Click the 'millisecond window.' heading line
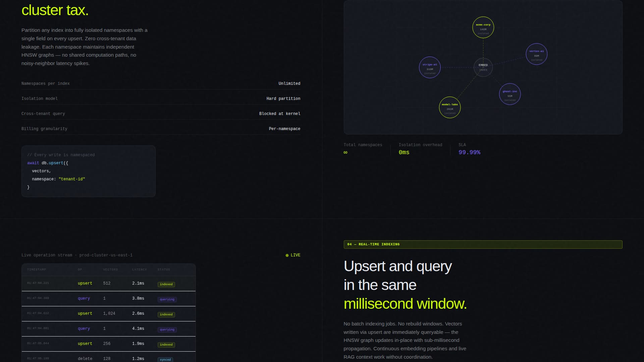 405,304
